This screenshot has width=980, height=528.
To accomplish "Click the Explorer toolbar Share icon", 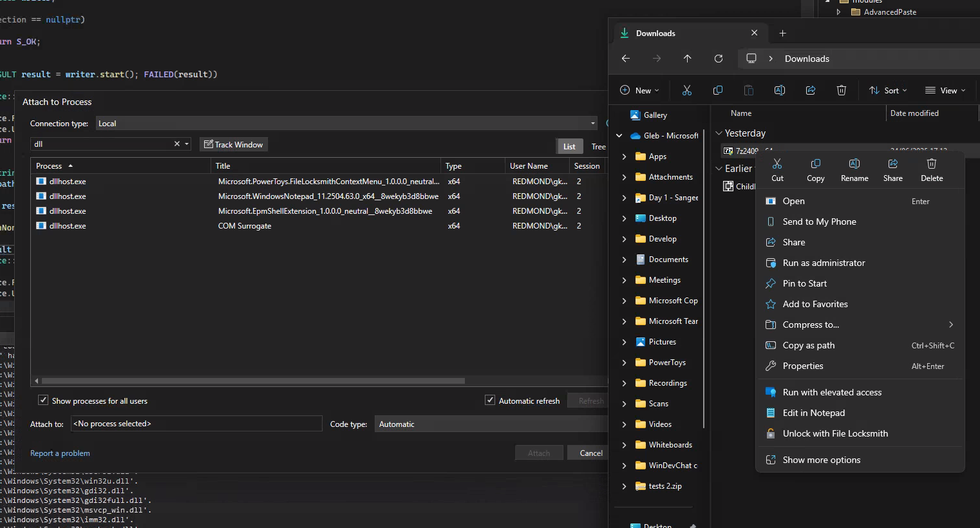I will (811, 91).
